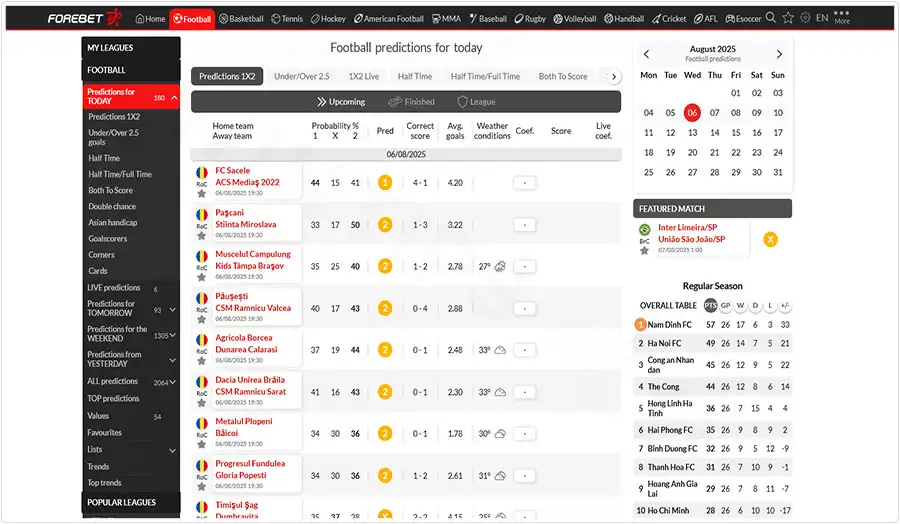Select August 15 in calendar
The height and width of the screenshot is (524, 900).
coord(736,133)
